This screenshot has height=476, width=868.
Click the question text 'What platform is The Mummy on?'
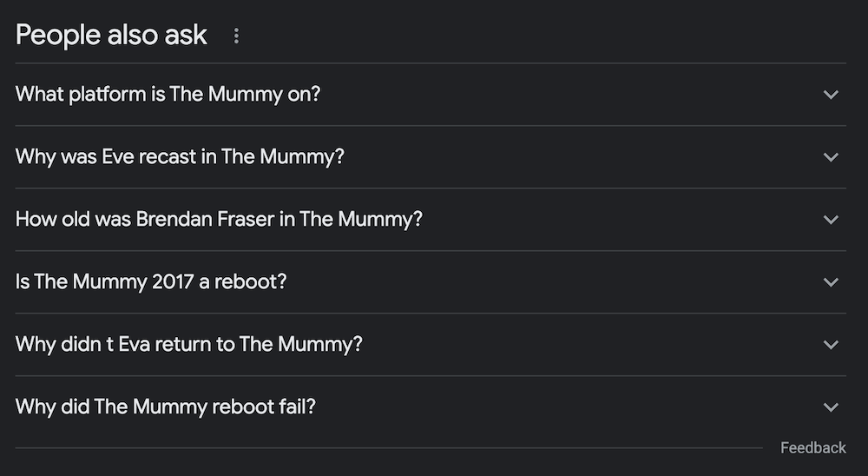[x=168, y=95]
